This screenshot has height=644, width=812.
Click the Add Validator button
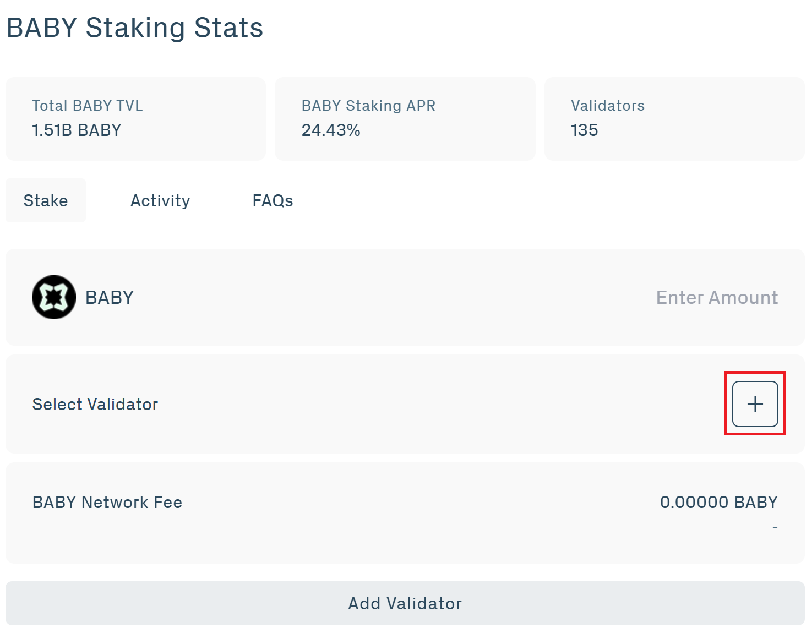(405, 603)
